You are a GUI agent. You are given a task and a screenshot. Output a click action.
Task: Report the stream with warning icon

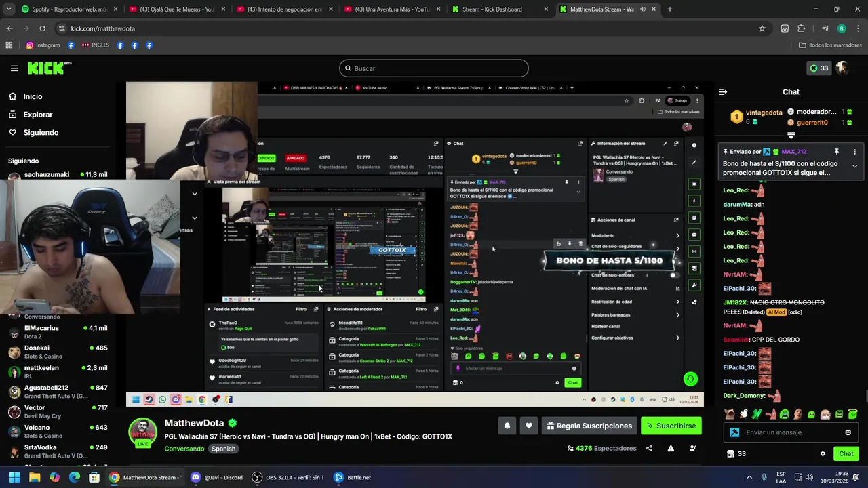point(671,448)
